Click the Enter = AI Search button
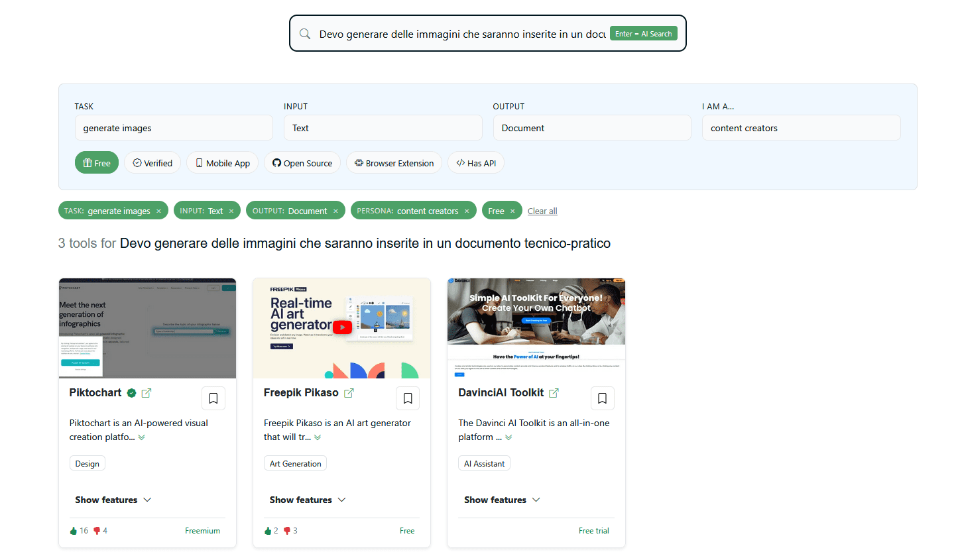The width and height of the screenshot is (958, 560). tap(644, 34)
